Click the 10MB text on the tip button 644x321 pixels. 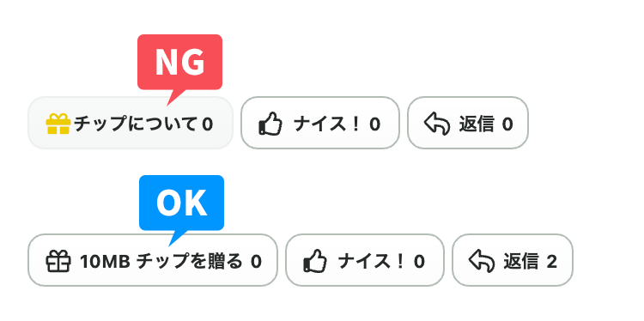click(105, 262)
